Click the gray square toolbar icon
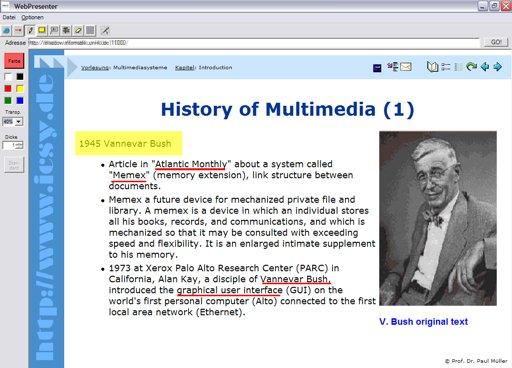This screenshot has height=368, width=512. click(90, 31)
